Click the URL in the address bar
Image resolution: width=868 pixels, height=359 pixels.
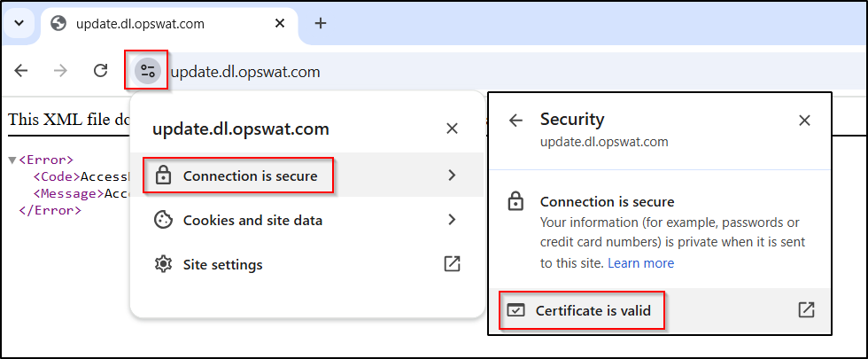coord(246,72)
